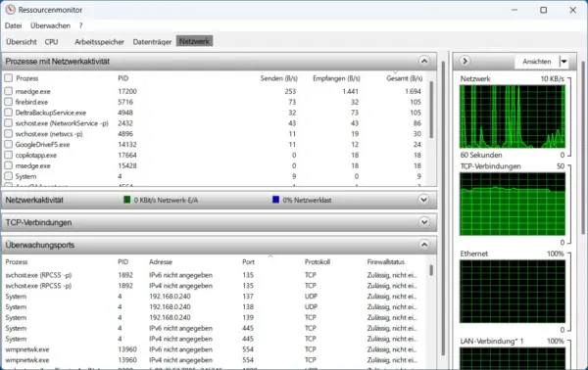588x370 pixels.
Task: Sort by Senden (B/s) column
Action: coord(279,78)
